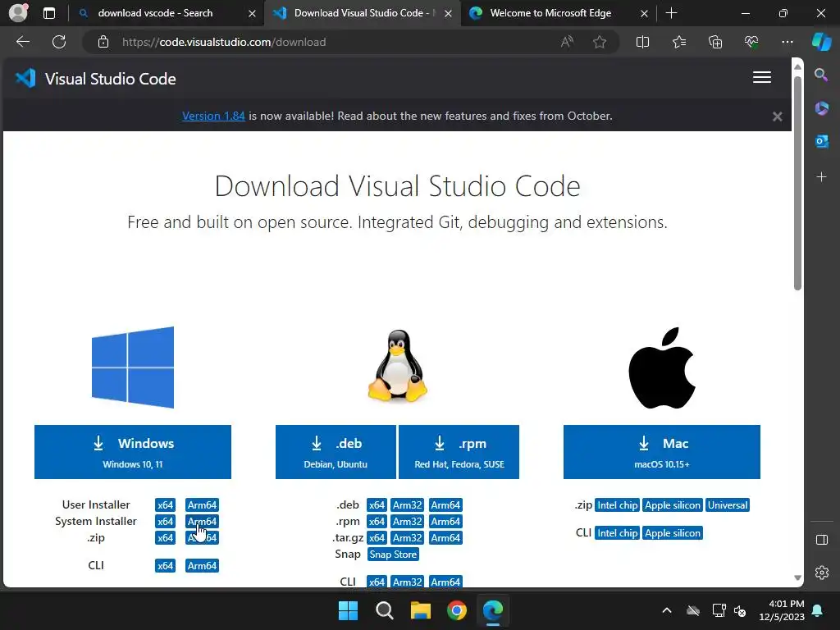
Task: Select Linux .deb Arm32
Action: [407, 504]
